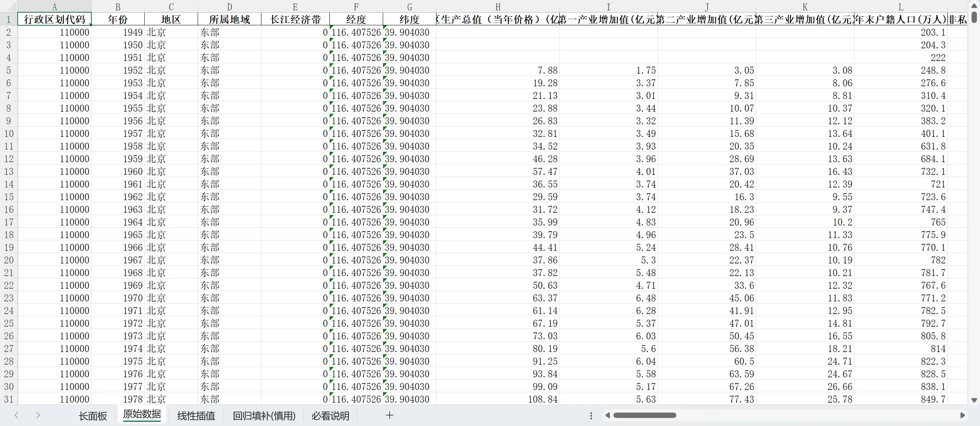Click the vertical scrollbar thumb

[x=974, y=17]
